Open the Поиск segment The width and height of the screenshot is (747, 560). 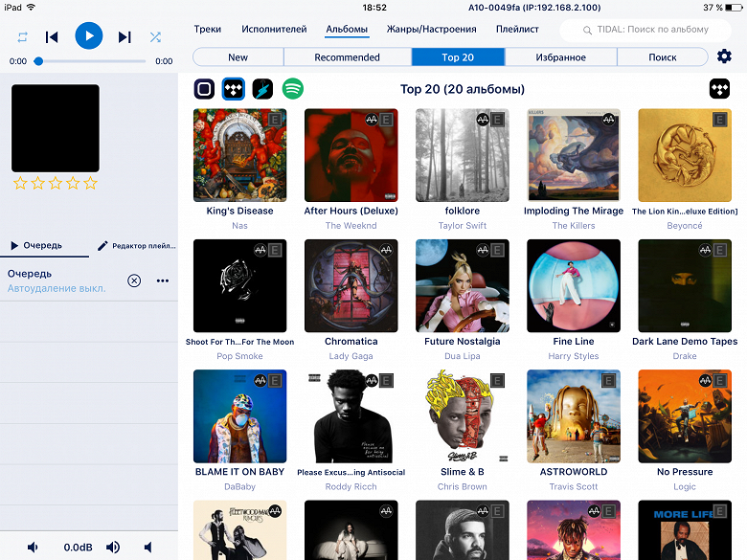click(663, 57)
